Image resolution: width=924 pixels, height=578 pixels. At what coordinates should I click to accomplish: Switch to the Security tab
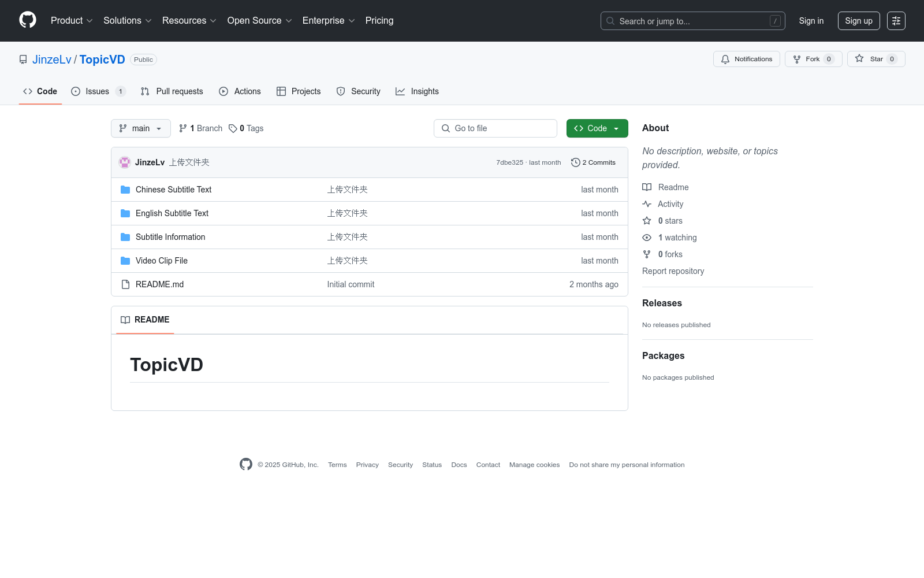358,91
